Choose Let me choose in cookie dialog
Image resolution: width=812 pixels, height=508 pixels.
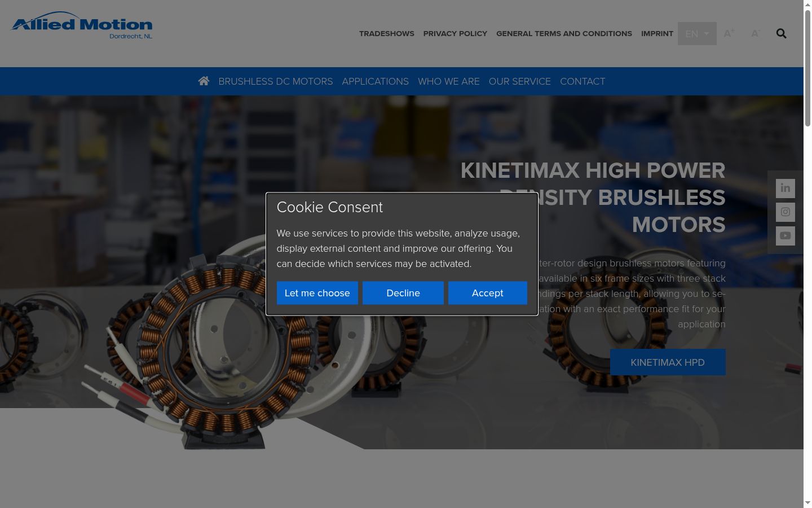point(317,293)
